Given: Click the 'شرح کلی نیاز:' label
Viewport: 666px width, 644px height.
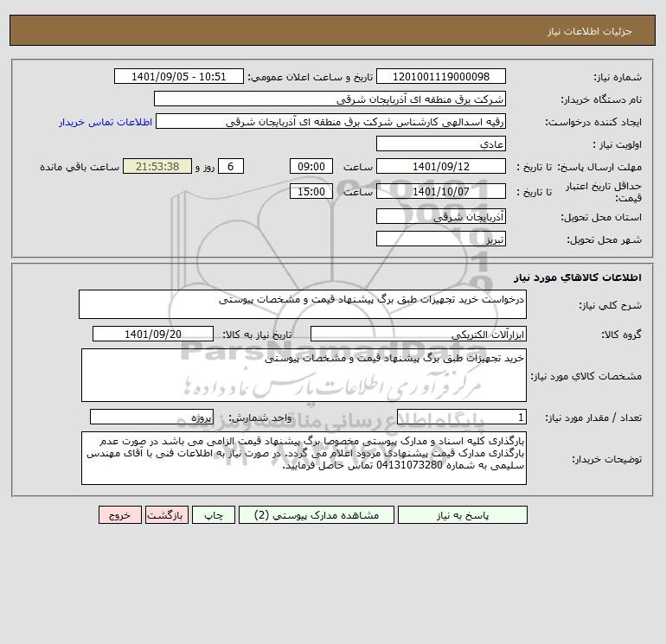Looking at the screenshot, I should (x=611, y=305).
